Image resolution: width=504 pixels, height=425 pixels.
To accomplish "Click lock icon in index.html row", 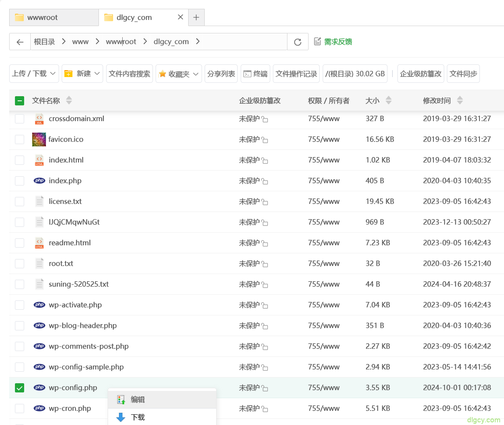I will click(x=264, y=161).
